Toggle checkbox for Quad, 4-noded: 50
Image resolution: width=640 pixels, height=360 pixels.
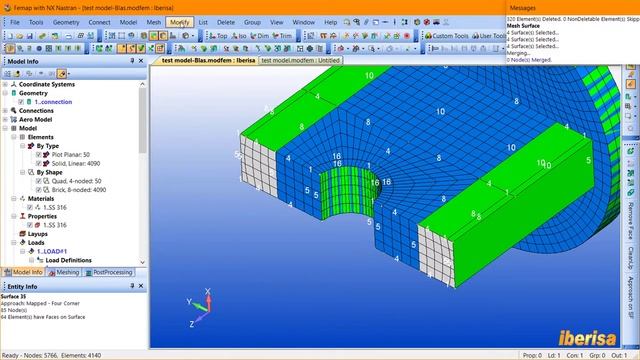tap(38, 181)
